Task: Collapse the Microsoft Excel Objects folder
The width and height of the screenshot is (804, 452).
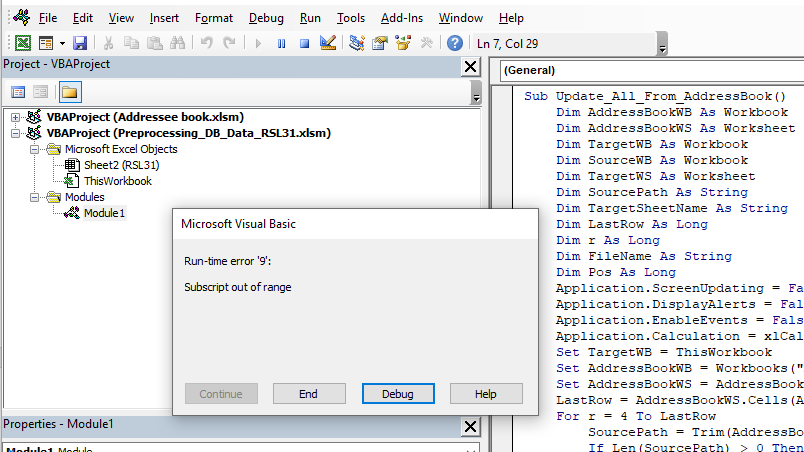Action: (x=34, y=150)
